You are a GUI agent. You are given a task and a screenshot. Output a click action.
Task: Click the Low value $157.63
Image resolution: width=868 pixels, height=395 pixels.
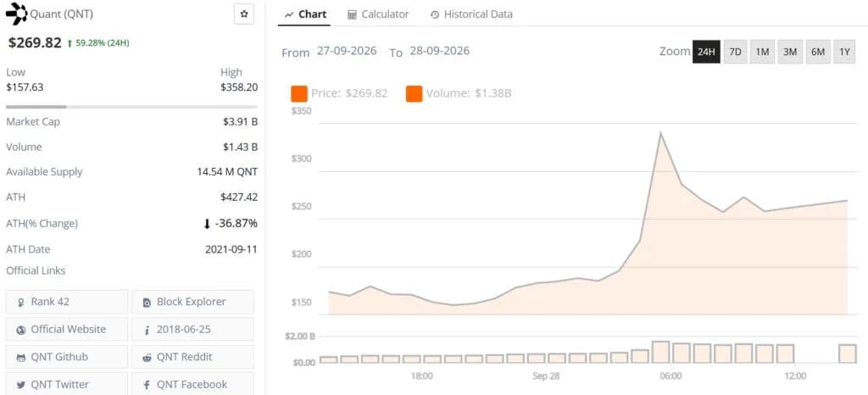click(x=25, y=86)
